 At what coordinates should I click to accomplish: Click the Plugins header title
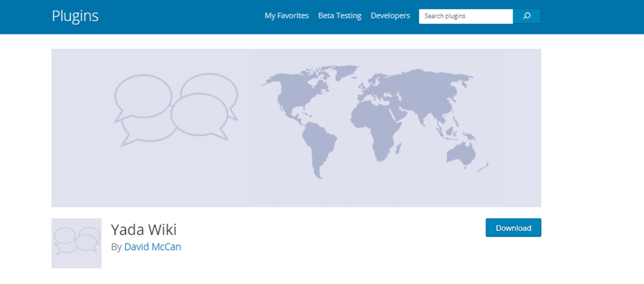tap(75, 16)
